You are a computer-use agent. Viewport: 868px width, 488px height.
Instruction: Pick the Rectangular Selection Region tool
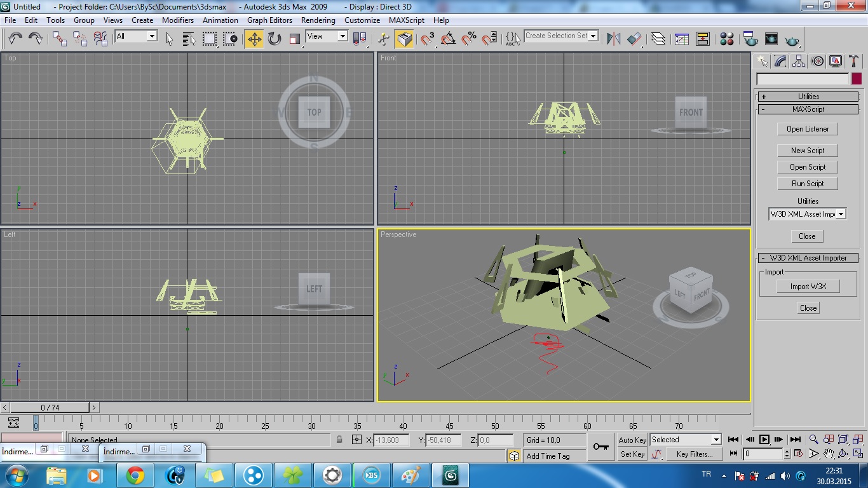click(x=210, y=39)
